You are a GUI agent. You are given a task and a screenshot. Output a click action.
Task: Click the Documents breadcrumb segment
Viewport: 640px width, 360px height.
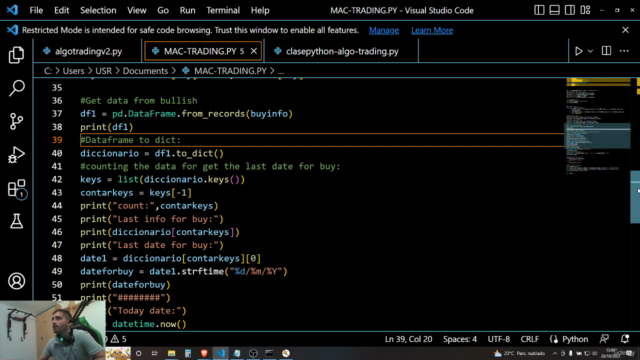point(145,71)
